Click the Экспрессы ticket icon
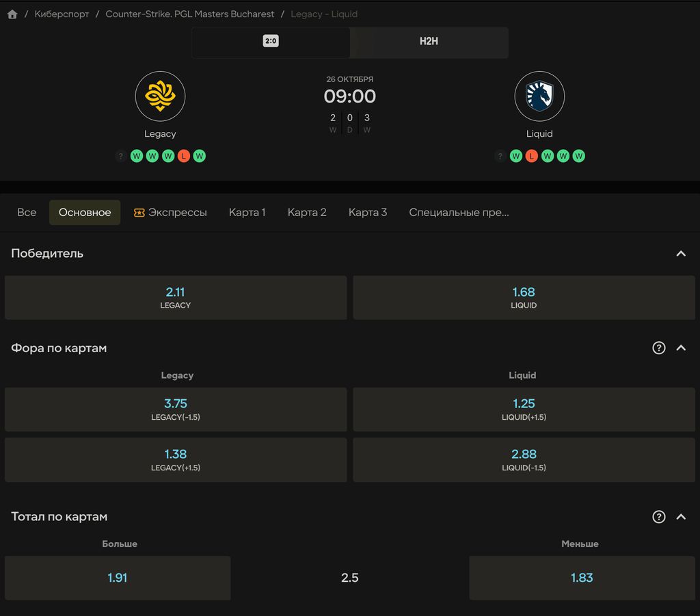The width and height of the screenshot is (700, 616). click(139, 213)
